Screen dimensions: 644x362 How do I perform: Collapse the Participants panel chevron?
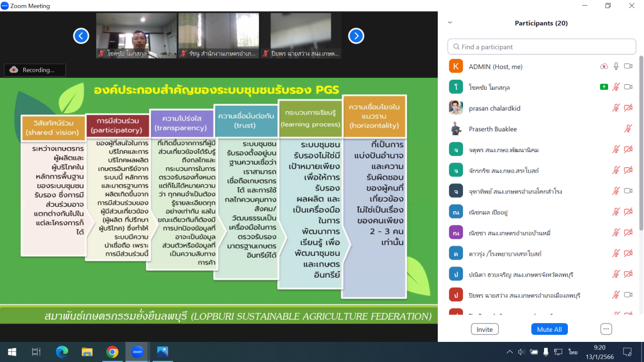coord(450,23)
